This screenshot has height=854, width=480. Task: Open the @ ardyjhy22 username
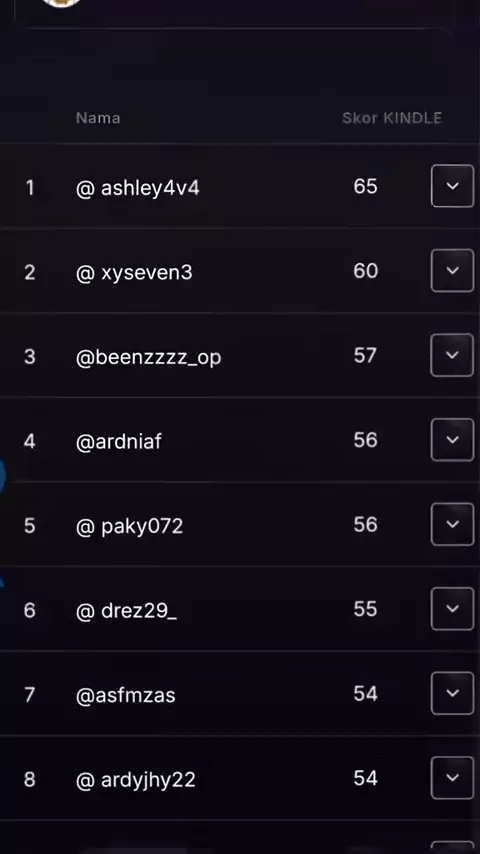point(136,780)
